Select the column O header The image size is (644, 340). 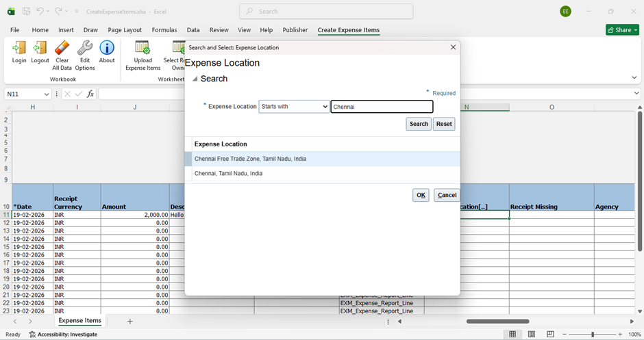coord(552,107)
